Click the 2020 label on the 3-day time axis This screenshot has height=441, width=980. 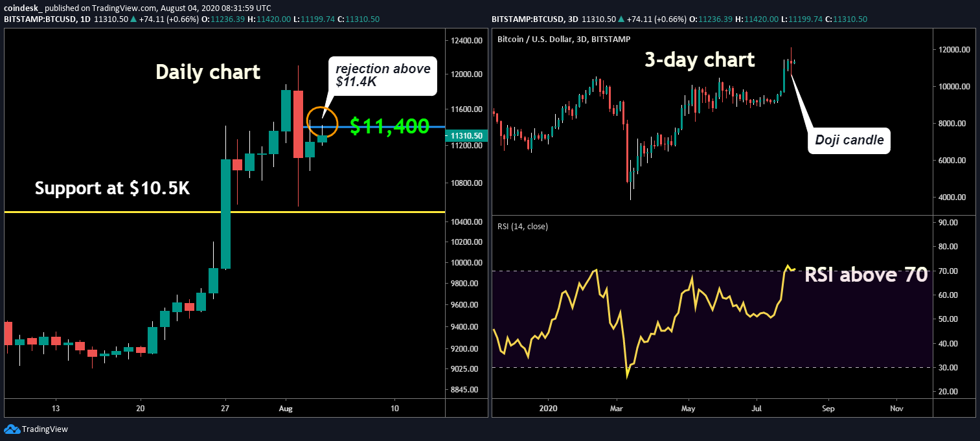pos(548,409)
